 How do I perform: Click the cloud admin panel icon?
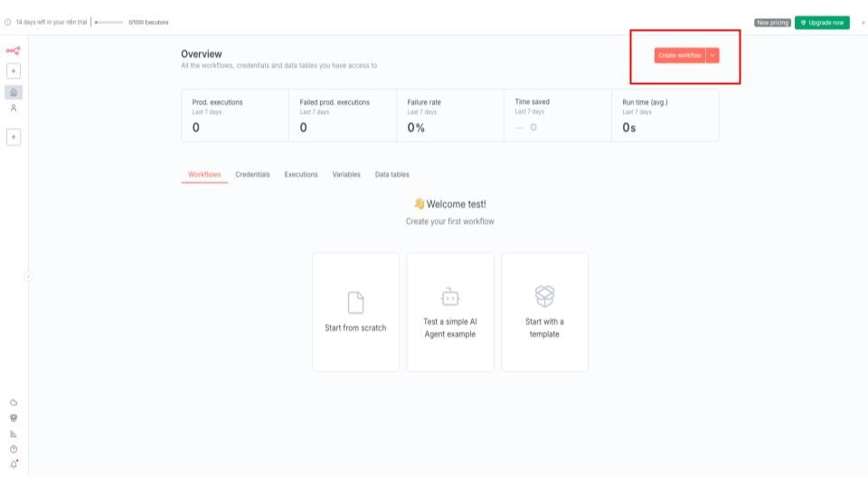[14, 402]
